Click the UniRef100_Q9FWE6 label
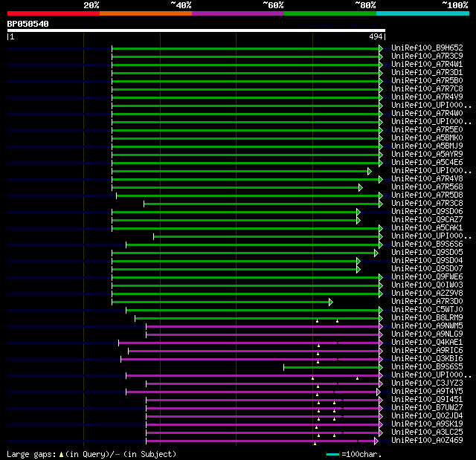Viewport: 476px width, 460px height. 427,277
